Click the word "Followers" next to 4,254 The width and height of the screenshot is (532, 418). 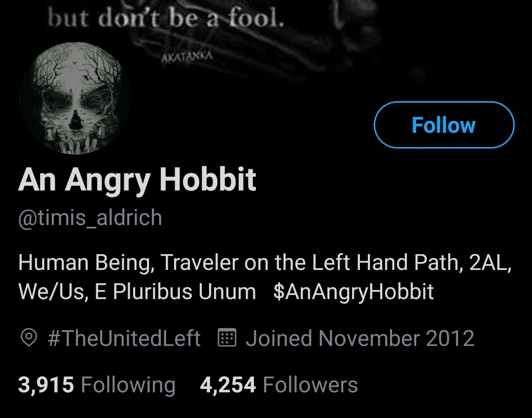(311, 385)
